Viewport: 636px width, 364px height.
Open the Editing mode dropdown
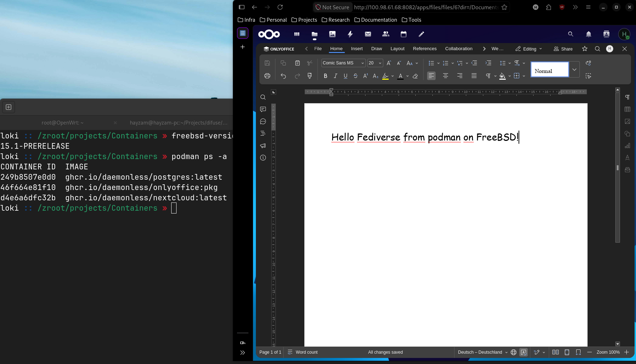529,49
